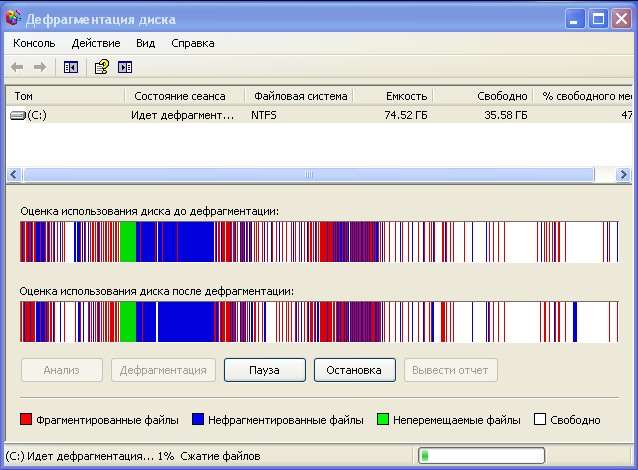
Task: Click the Disk Defragmenter title bar icon
Action: [x=13, y=18]
